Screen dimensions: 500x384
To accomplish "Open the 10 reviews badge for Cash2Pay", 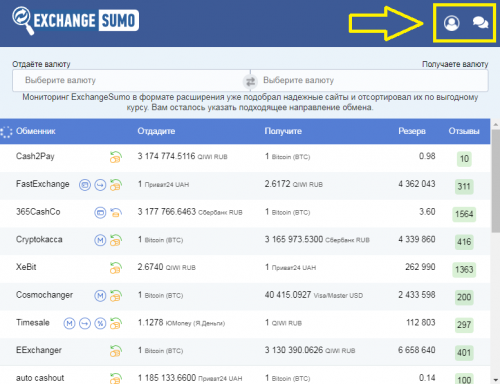I will (464, 159).
